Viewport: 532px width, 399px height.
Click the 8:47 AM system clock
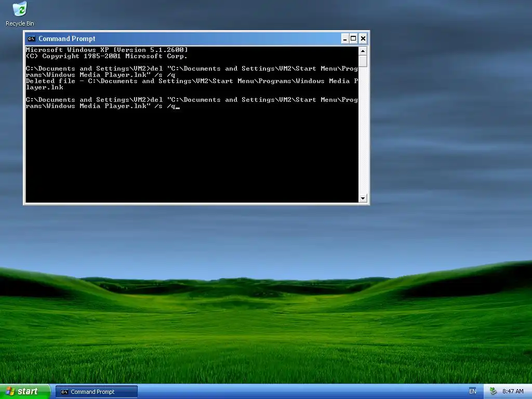coord(513,392)
